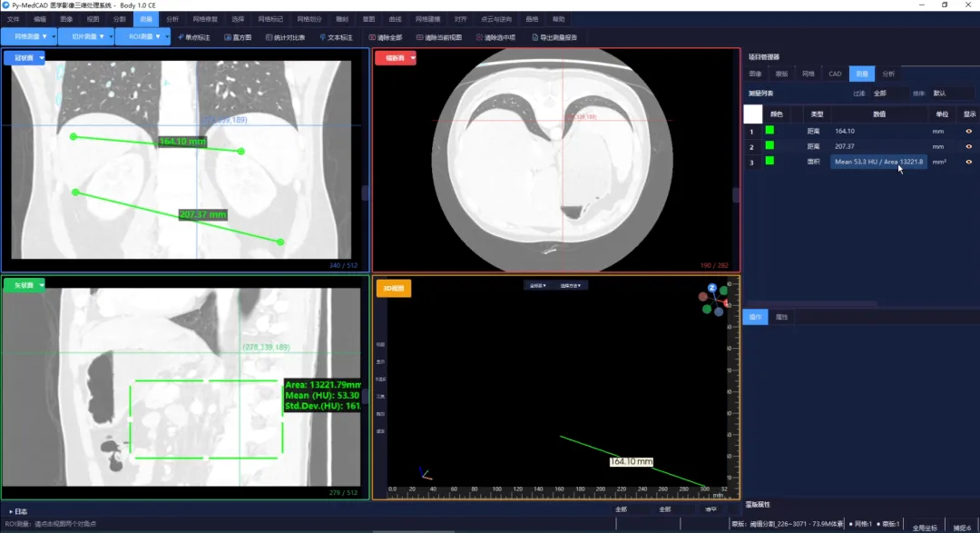Switch to the 操作 tab in the lower panel

click(756, 317)
